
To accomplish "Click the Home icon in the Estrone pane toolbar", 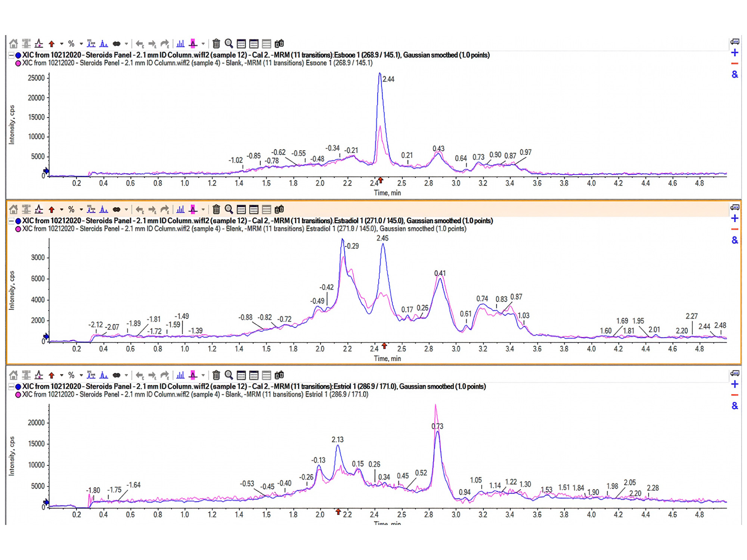I will (x=13, y=44).
